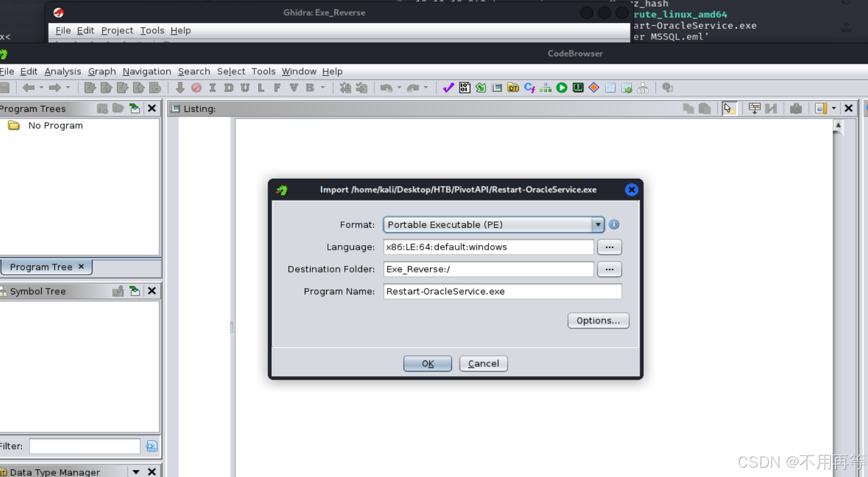The image size is (868, 477).
Task: Click the format info icon beside Format dropdown
Action: coord(614,224)
